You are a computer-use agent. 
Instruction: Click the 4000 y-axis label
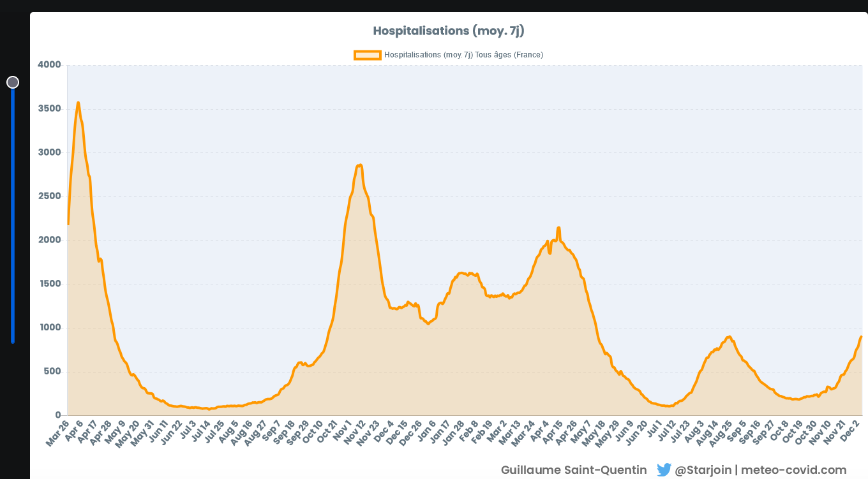[49, 65]
